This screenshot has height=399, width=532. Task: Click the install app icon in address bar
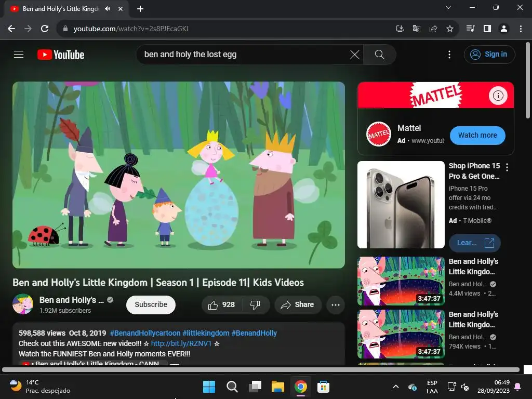pos(400,29)
